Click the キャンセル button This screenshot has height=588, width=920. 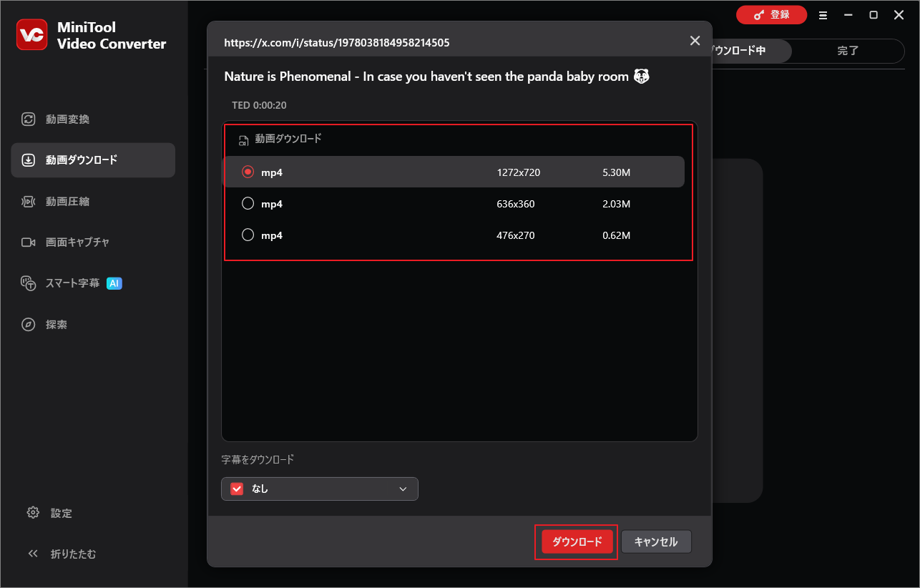pos(656,542)
